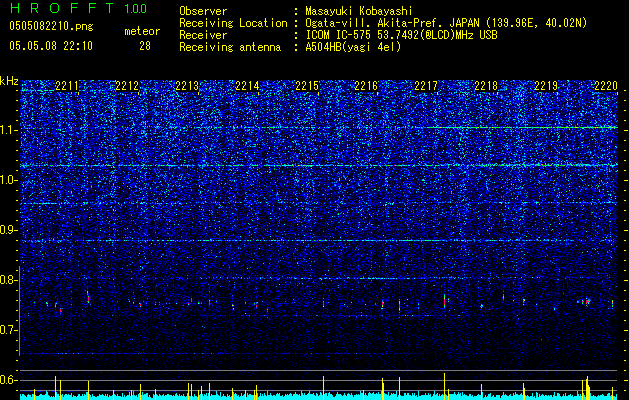Click the 0.9 frequency axis label

[x=8, y=230]
